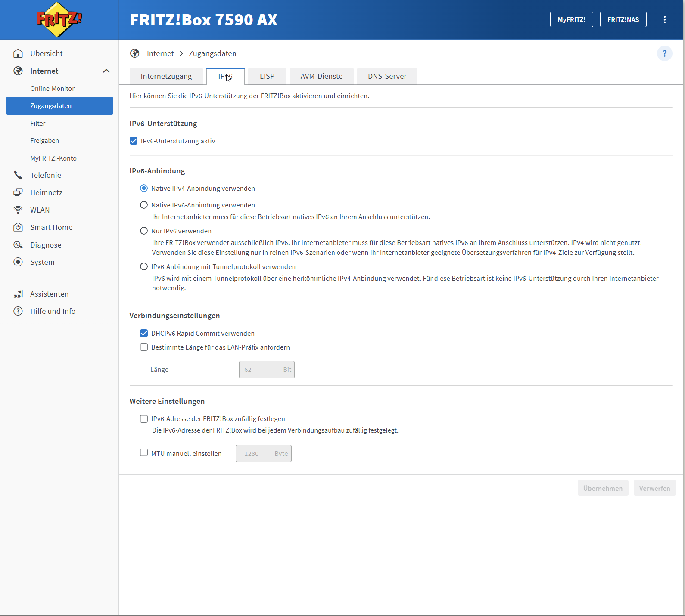Click the breadcrumb globe icon

pyautogui.click(x=135, y=53)
